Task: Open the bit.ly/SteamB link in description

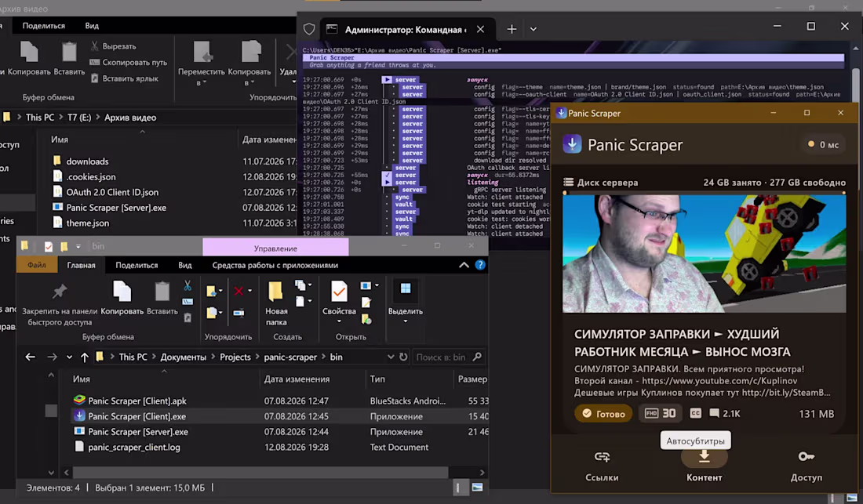Action: (786, 393)
